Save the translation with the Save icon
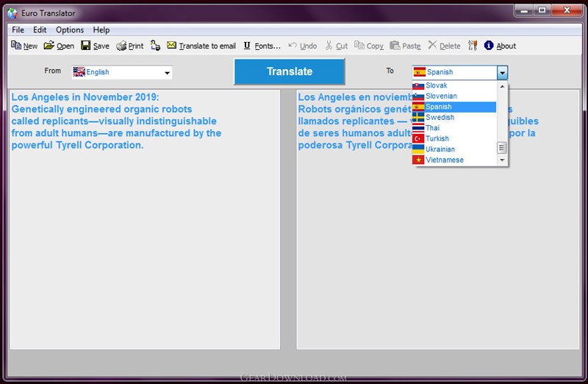This screenshot has width=588, height=384. pyautogui.click(x=85, y=46)
